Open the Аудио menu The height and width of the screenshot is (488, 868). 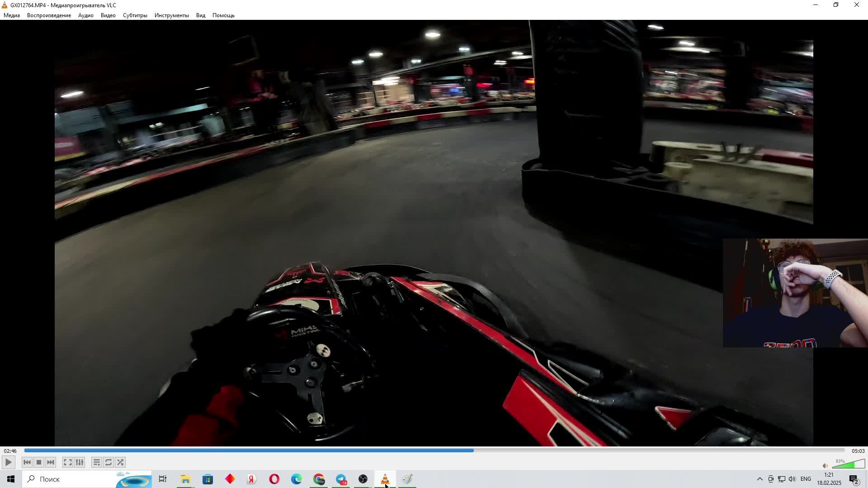(x=85, y=15)
